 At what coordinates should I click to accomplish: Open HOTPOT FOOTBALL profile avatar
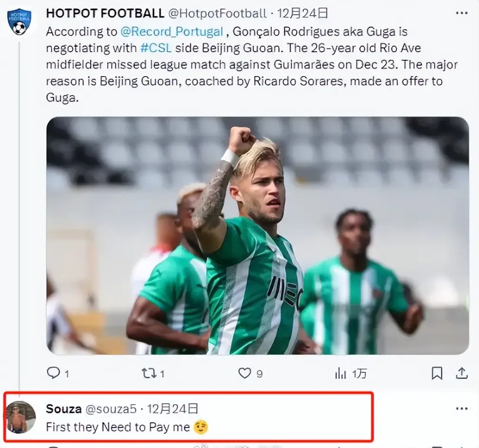19,22
